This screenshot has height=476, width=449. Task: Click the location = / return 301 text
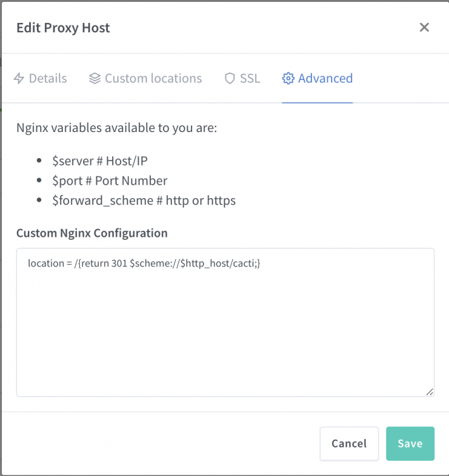pyautogui.click(x=144, y=263)
